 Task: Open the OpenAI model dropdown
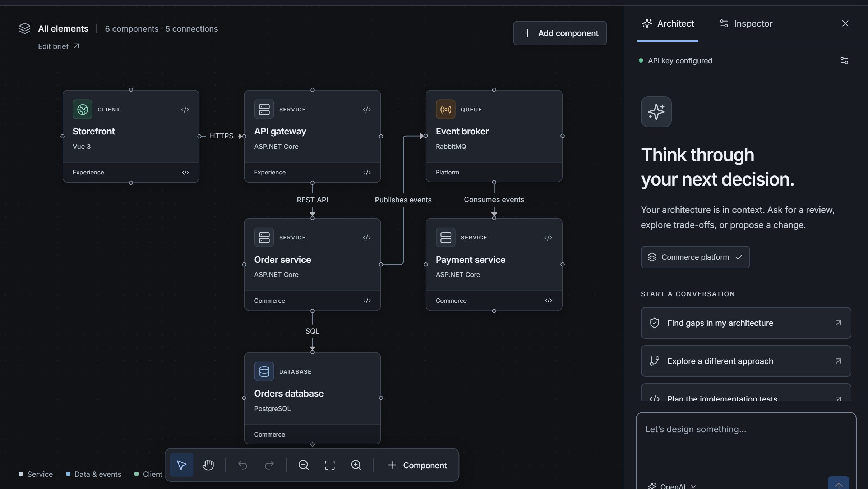point(672,486)
